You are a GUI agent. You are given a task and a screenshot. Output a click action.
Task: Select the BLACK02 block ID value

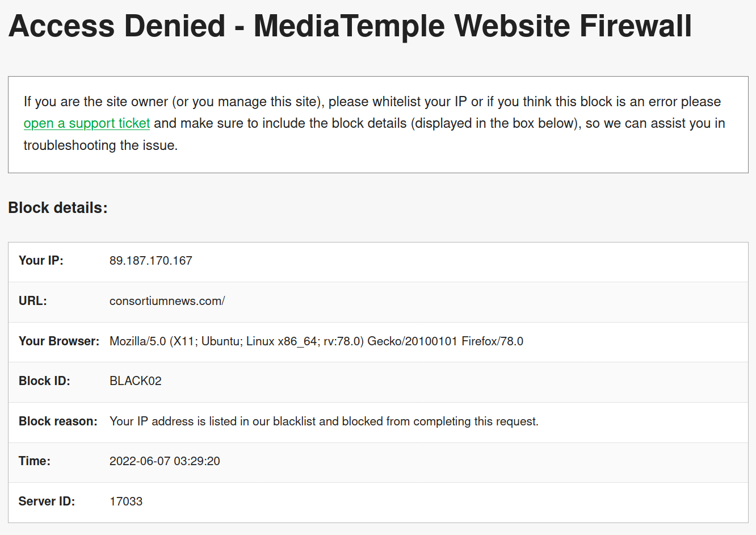point(136,381)
